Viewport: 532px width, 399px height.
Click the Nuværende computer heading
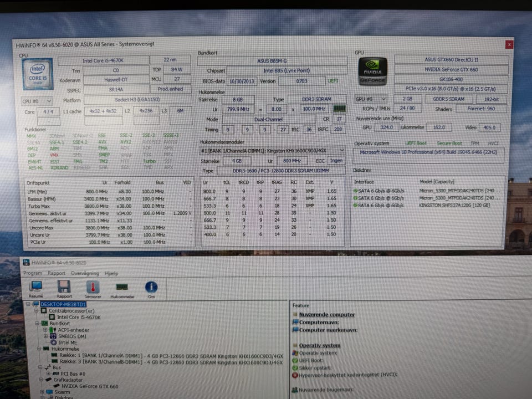click(327, 315)
